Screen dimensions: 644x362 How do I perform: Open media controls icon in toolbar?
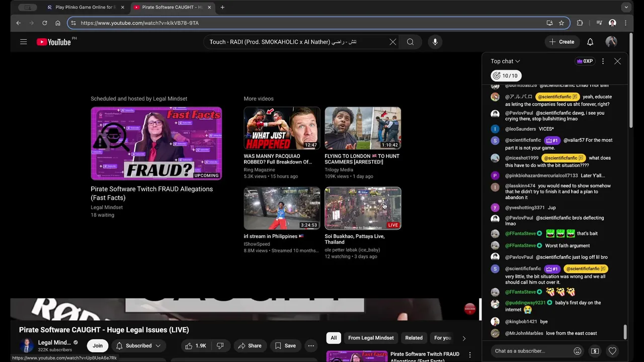pos(599,23)
